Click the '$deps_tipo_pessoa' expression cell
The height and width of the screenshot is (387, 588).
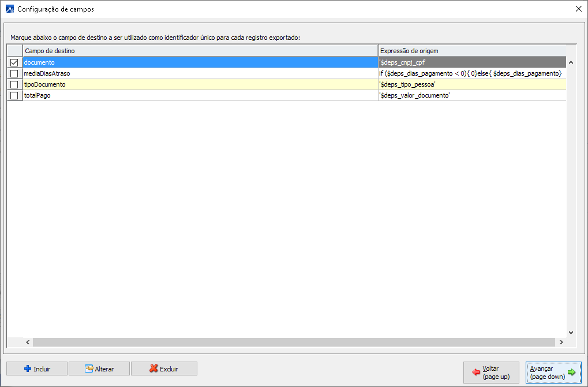tap(472, 84)
